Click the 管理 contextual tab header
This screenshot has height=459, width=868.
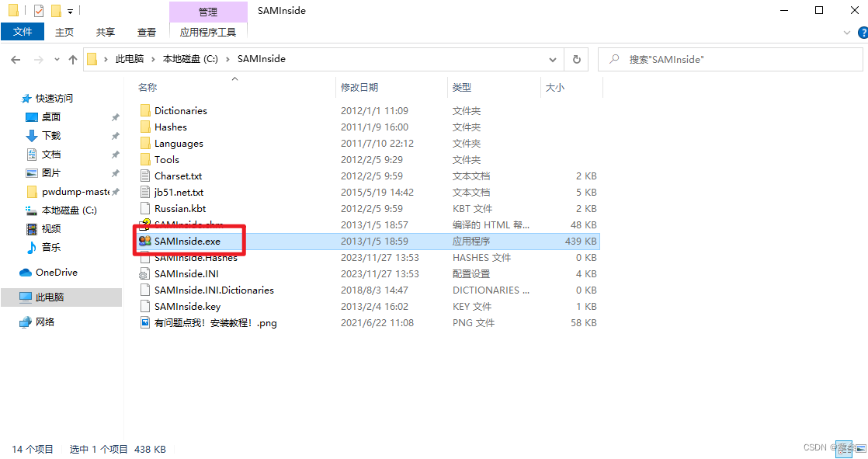pyautogui.click(x=208, y=12)
